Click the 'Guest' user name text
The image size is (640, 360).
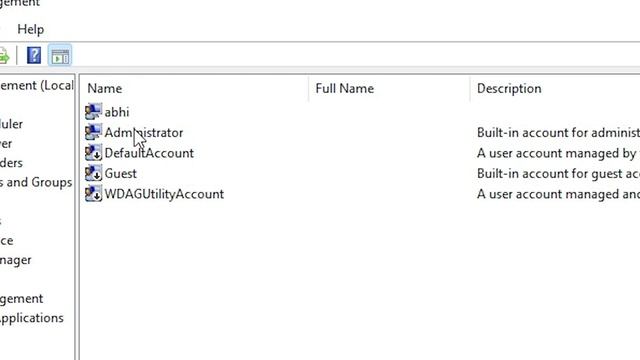coord(120,173)
